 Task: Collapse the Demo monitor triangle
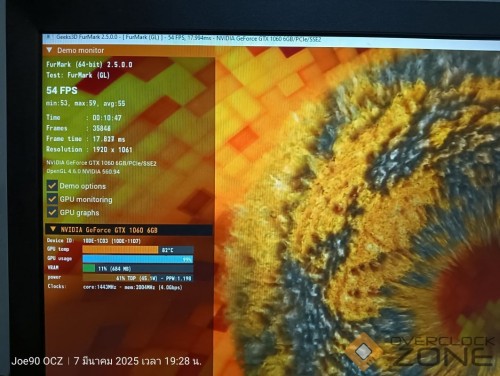pos(49,50)
